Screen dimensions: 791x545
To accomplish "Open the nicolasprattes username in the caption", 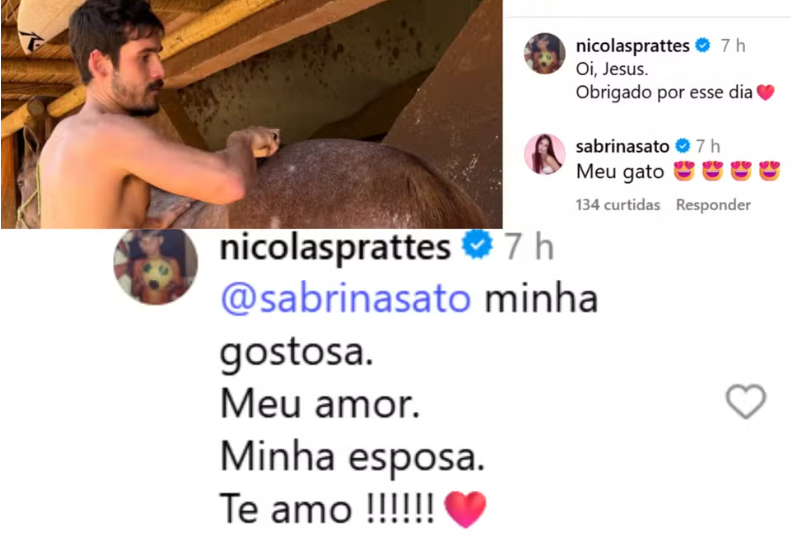I will (x=633, y=46).
